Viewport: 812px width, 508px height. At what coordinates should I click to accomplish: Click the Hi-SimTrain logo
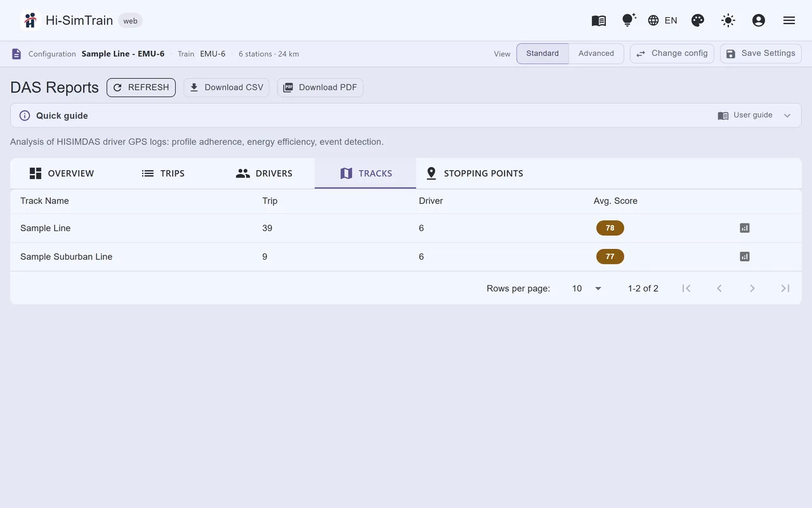pyautogui.click(x=30, y=20)
